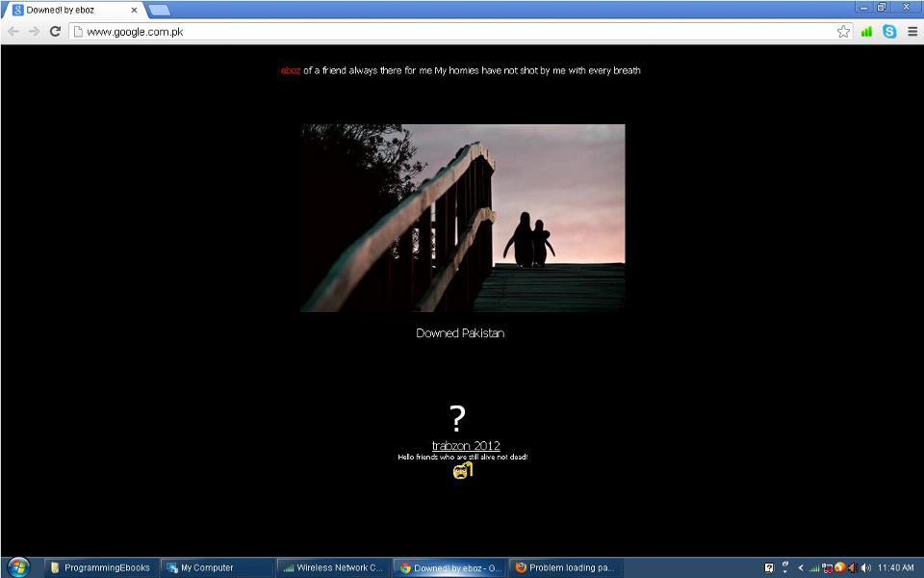Click the penguins silhouette image

click(463, 218)
